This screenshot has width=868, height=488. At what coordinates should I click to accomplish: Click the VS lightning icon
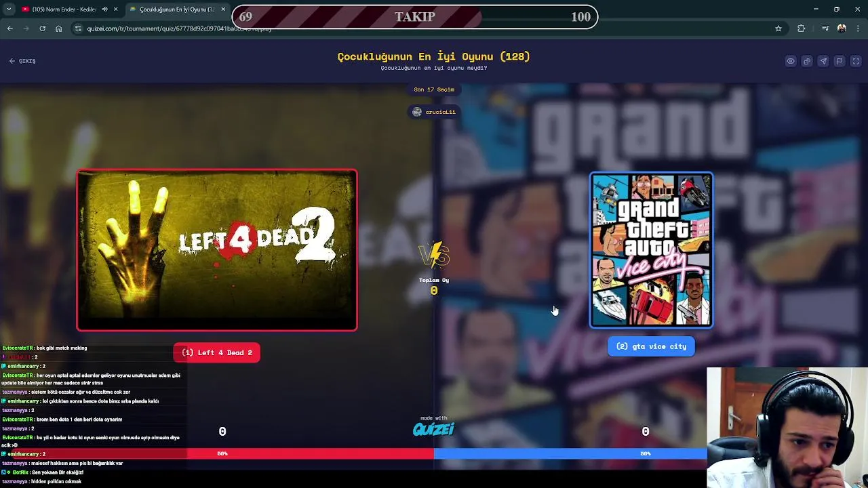434,256
